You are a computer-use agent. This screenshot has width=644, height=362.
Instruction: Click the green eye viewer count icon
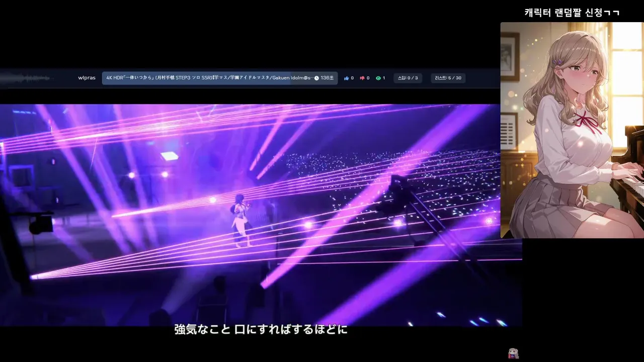(378, 78)
